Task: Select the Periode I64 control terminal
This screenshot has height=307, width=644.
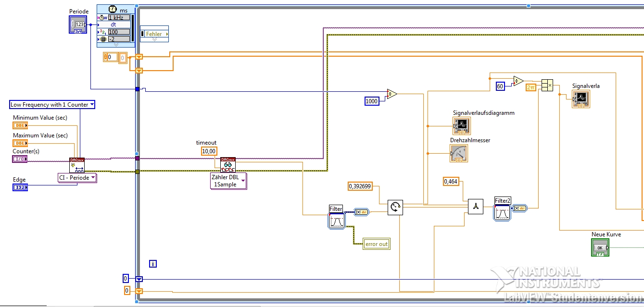Action: (78, 25)
